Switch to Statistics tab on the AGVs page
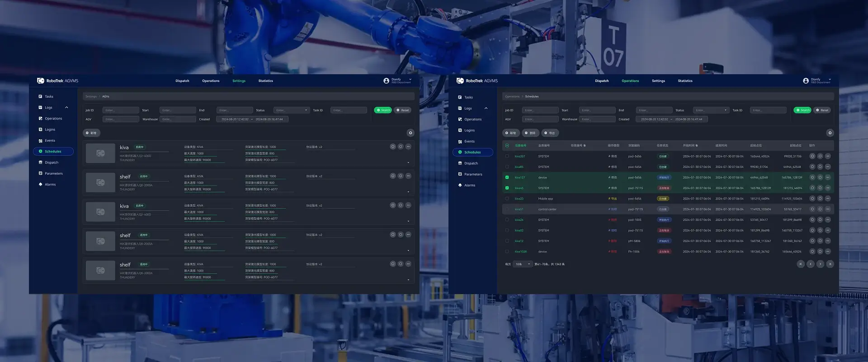Image resolution: width=868 pixels, height=362 pixels. click(x=265, y=81)
